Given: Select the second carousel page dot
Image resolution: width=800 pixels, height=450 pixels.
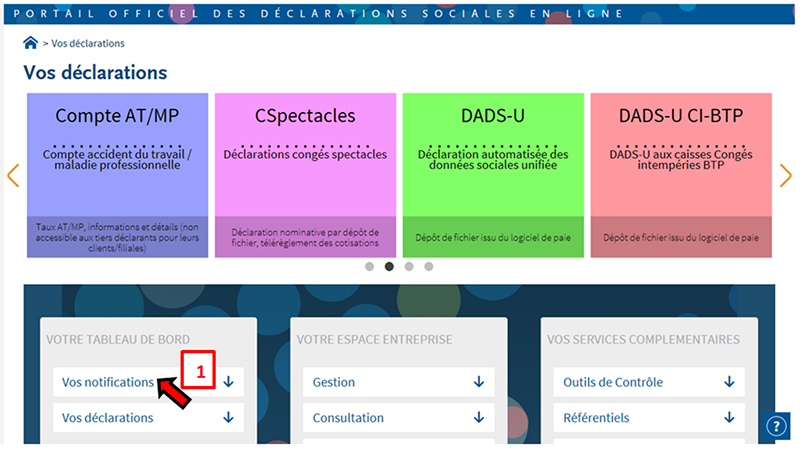Looking at the screenshot, I should click(x=389, y=266).
